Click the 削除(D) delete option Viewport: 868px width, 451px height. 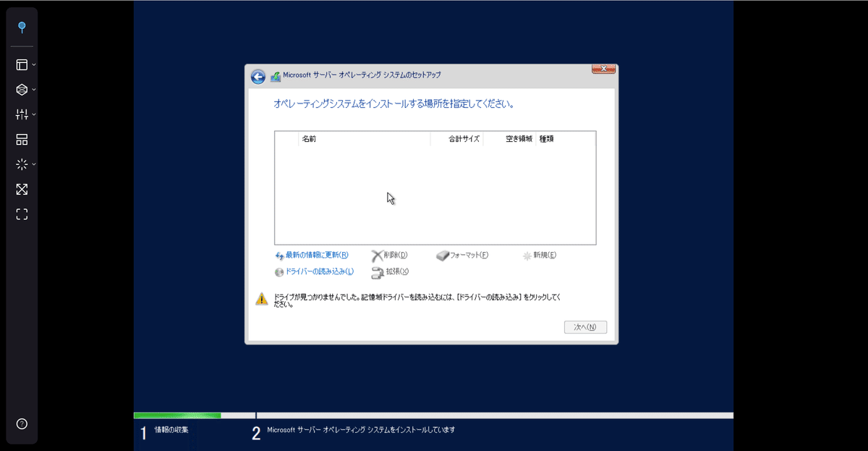click(389, 256)
